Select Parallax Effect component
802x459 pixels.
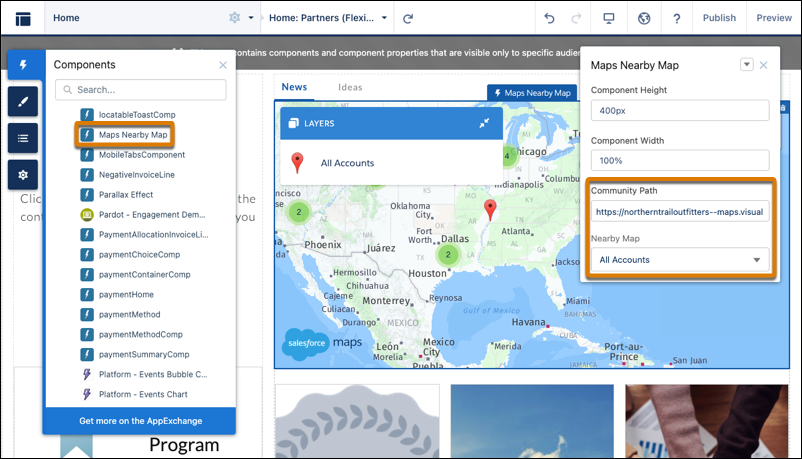117,194
